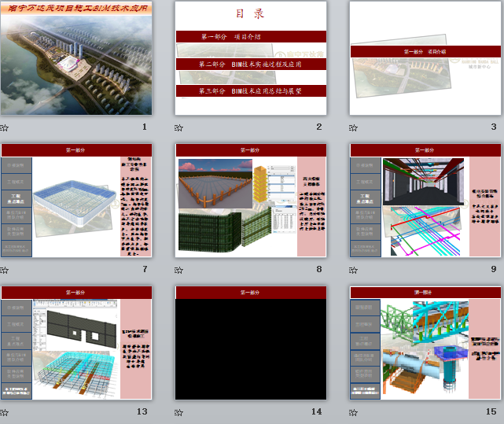Click slide number 7 label
504x424 pixels.
pyautogui.click(x=145, y=269)
